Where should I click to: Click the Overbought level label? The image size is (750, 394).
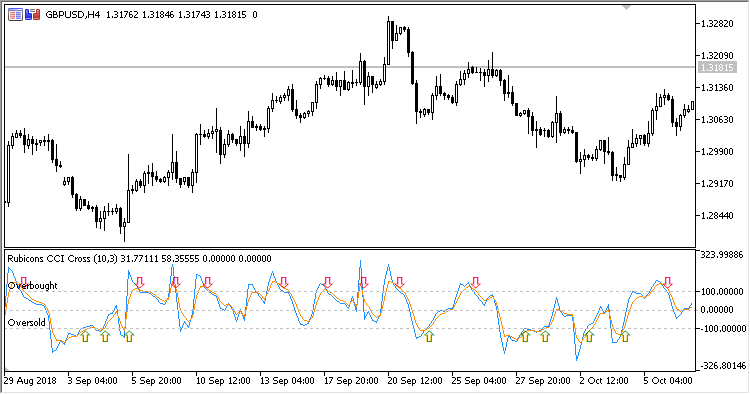click(33, 286)
